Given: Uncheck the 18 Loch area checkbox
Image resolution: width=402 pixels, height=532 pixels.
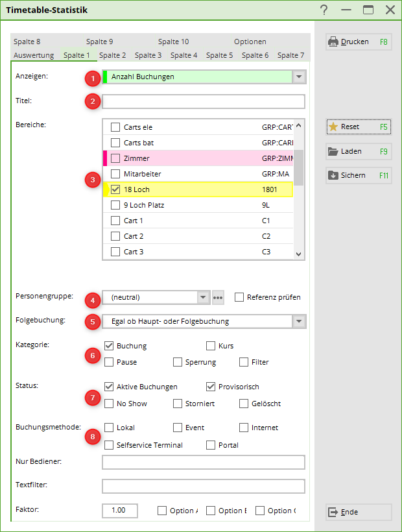Looking at the screenshot, I should pos(115,189).
